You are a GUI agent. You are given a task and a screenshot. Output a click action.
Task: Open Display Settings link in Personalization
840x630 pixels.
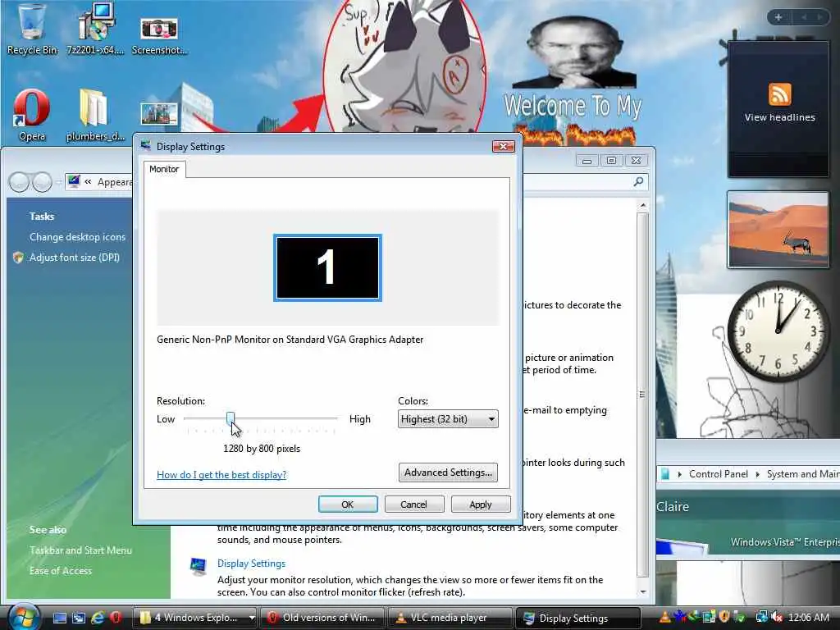tap(251, 563)
